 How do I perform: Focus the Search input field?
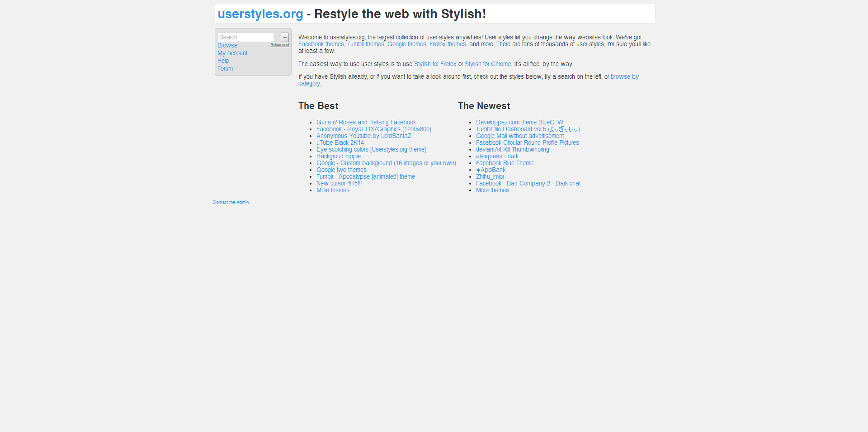[246, 37]
